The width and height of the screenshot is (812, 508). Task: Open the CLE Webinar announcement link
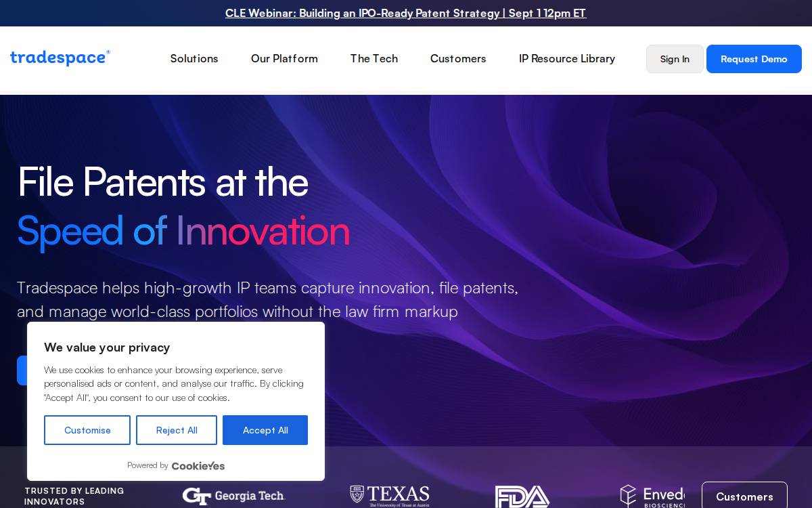(x=405, y=13)
